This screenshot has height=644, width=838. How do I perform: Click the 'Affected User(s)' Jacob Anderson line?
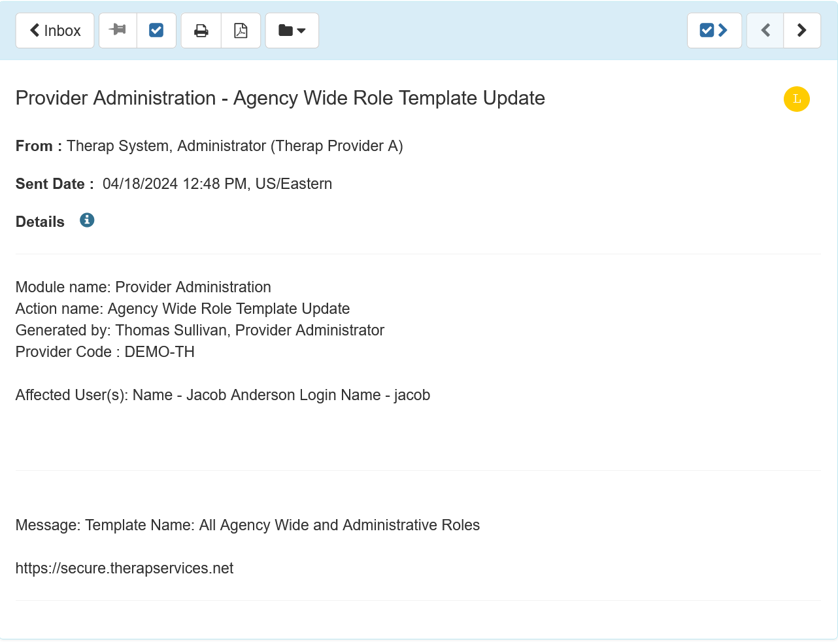point(223,395)
